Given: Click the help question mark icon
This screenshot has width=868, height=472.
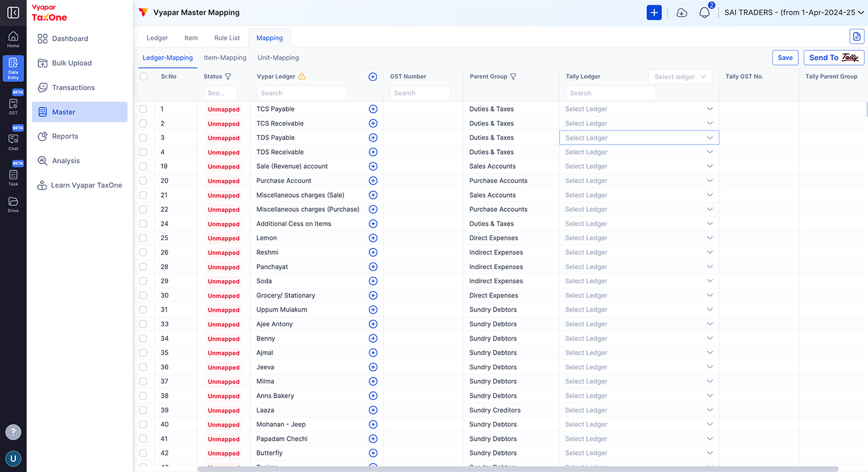Looking at the screenshot, I should tap(13, 432).
